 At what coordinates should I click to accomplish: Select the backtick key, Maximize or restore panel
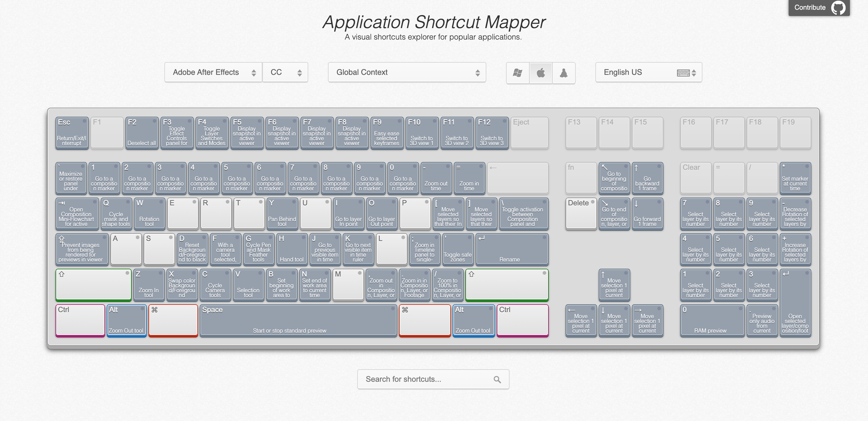(x=71, y=178)
